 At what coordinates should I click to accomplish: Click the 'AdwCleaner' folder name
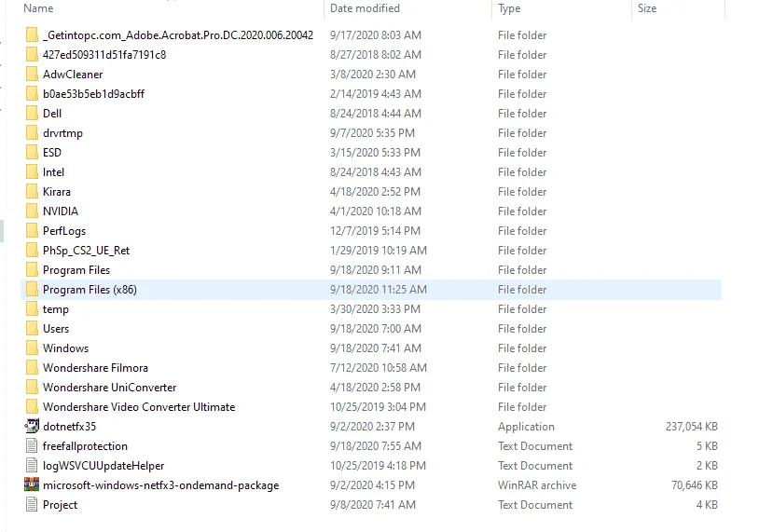click(73, 75)
